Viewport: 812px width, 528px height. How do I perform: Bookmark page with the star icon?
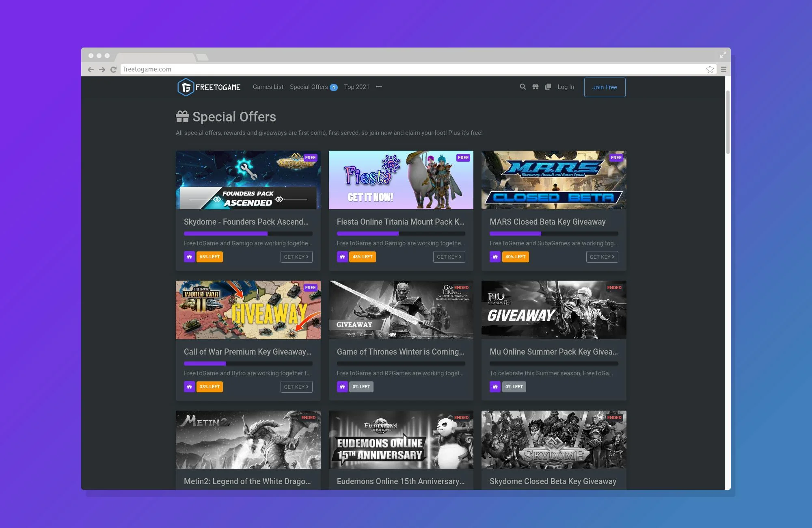pos(710,69)
